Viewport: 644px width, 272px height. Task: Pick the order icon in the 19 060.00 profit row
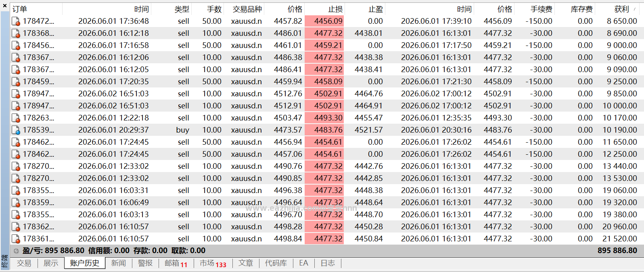click(16, 190)
